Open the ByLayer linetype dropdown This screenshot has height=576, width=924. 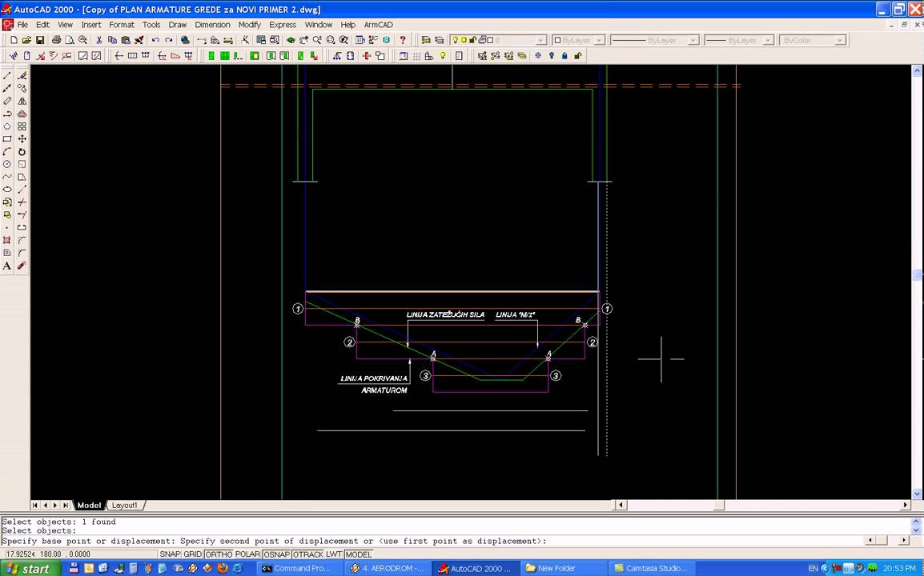point(693,40)
